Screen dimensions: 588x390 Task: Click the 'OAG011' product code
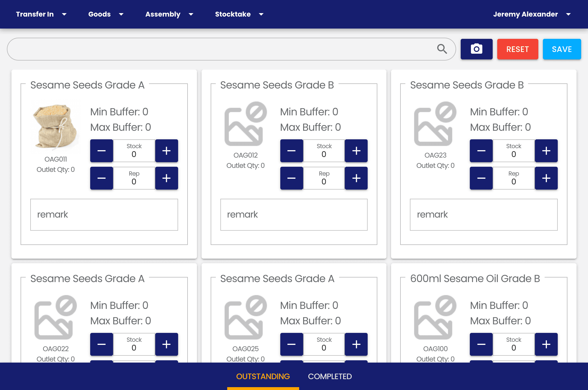(x=56, y=159)
